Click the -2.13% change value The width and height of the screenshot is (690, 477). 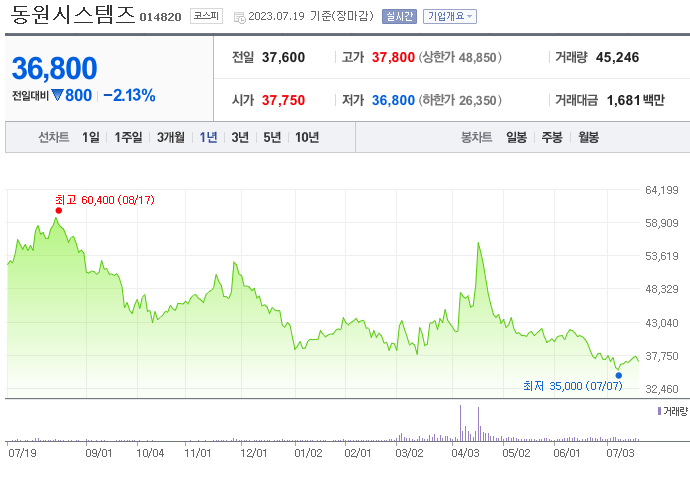coord(129,95)
